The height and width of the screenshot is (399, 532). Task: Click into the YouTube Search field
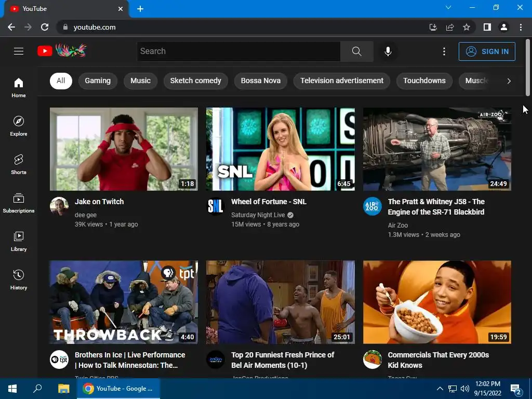tap(238, 51)
